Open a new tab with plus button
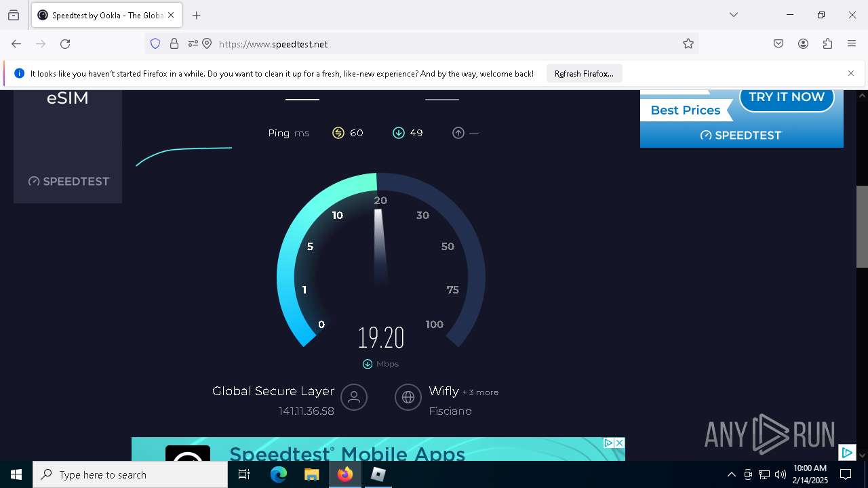 point(196,15)
